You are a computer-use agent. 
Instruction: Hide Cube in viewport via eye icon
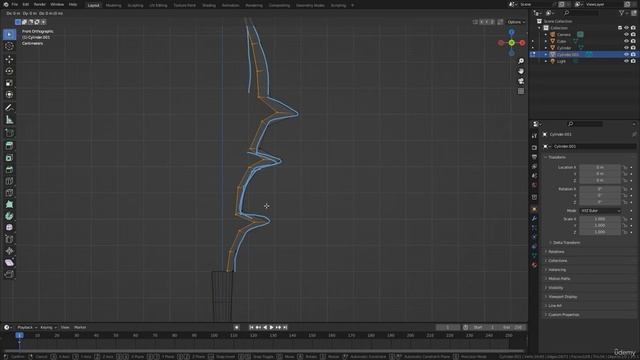(x=626, y=41)
